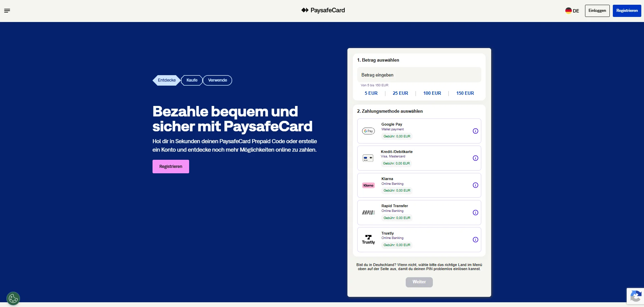Click Google Pay 'Gebühr: 0,00 EUR' badge

397,136
